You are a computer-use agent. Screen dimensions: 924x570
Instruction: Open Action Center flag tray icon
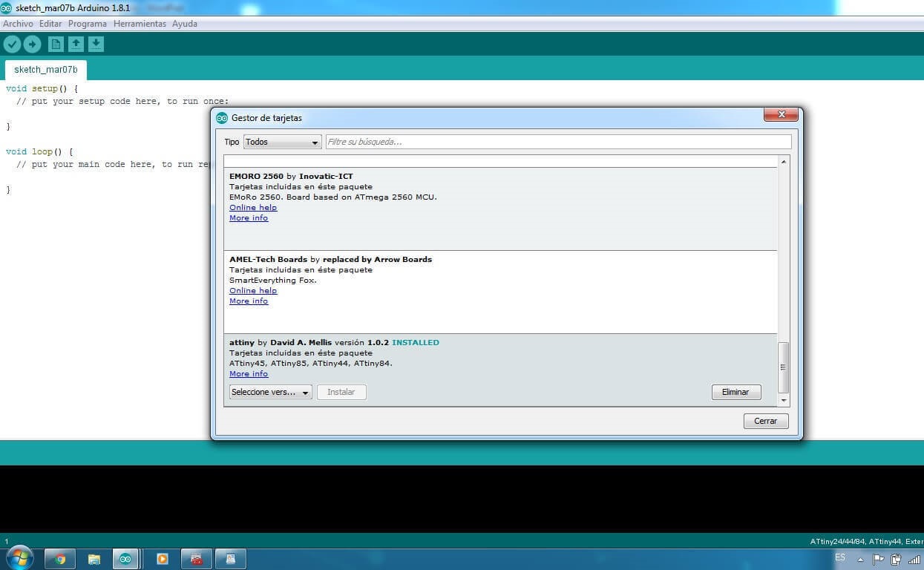point(878,560)
